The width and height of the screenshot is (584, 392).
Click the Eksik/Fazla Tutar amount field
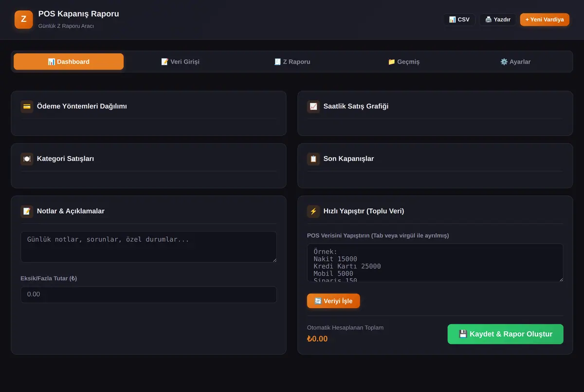148,295
